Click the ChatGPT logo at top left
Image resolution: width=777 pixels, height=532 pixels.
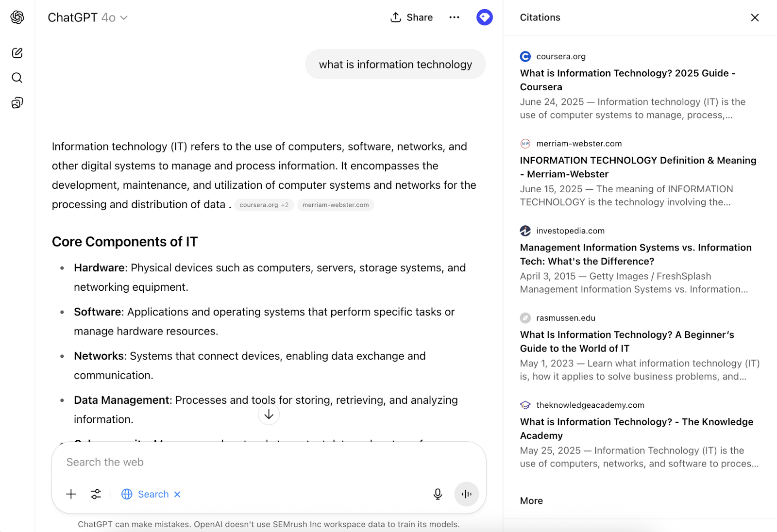[x=17, y=17]
